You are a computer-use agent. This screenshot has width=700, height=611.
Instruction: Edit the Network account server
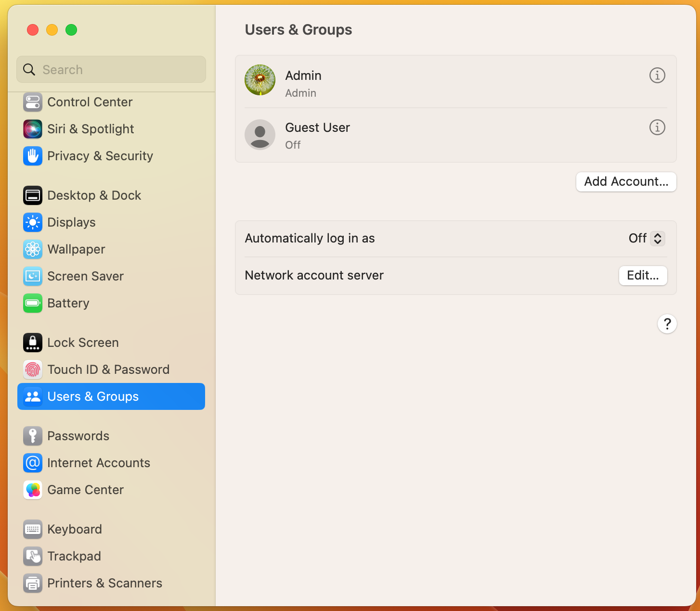643,275
